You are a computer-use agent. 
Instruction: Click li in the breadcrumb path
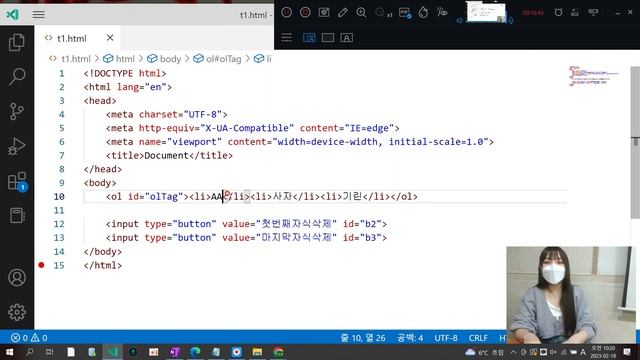tap(269, 59)
